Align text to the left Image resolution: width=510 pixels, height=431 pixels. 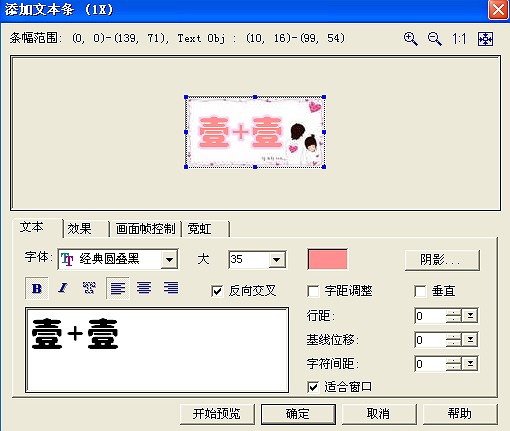point(118,288)
